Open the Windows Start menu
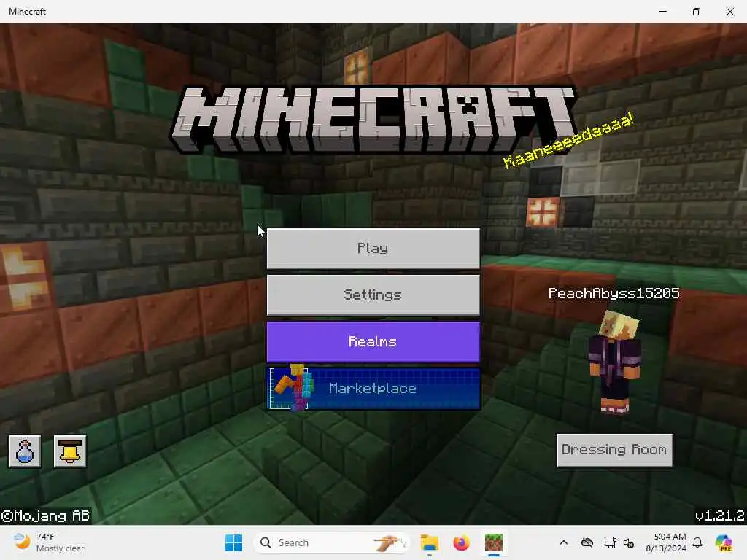 (233, 542)
